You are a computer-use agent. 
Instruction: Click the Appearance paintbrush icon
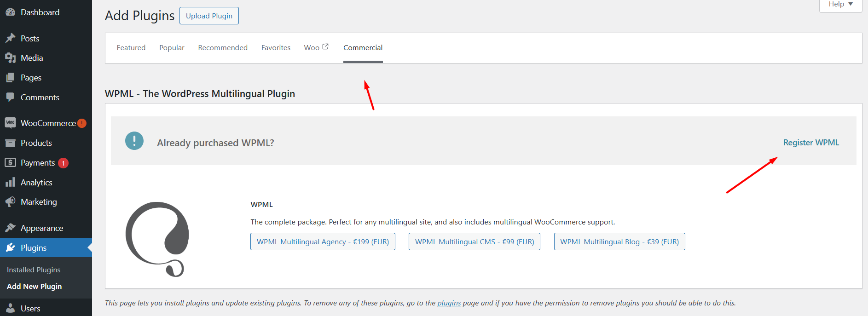(10, 228)
